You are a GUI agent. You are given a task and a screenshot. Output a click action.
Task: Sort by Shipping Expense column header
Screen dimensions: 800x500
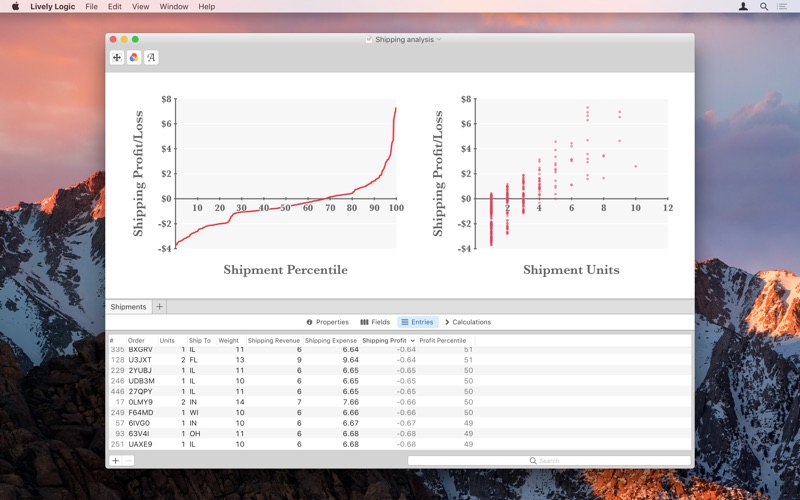pyautogui.click(x=331, y=340)
